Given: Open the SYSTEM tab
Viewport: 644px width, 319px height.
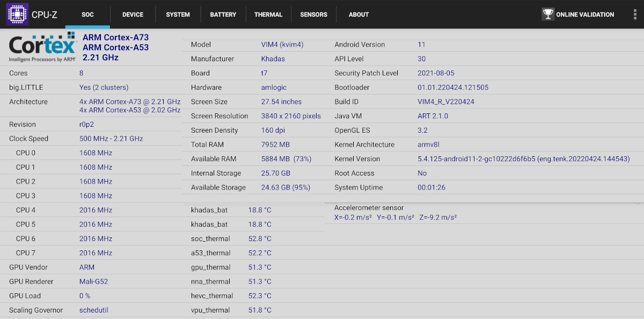Looking at the screenshot, I should [x=178, y=15].
